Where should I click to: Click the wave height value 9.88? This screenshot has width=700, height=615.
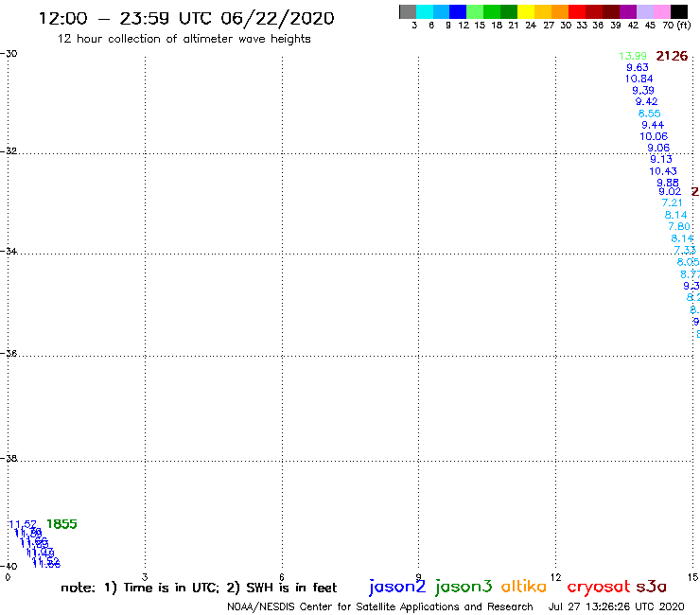click(x=668, y=183)
